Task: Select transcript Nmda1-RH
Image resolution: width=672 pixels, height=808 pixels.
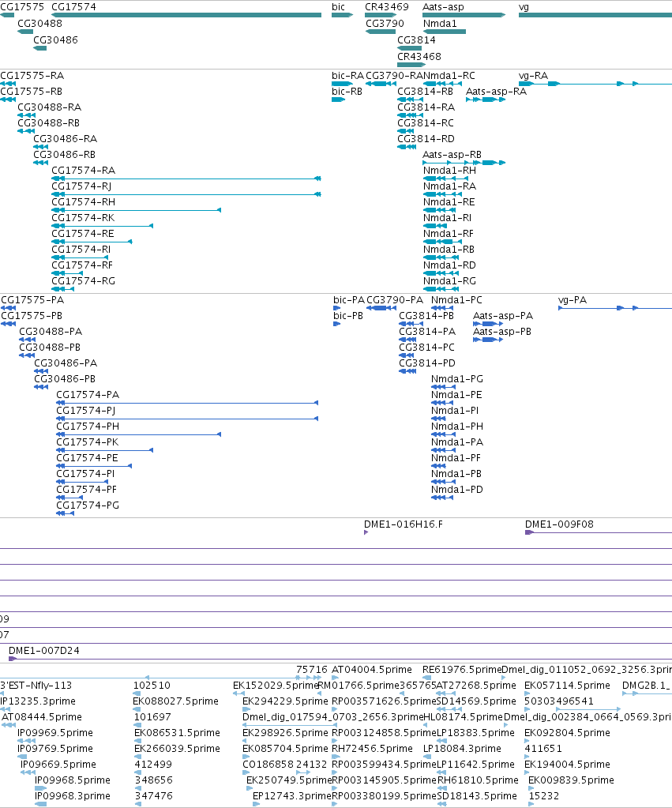Action: (x=449, y=170)
